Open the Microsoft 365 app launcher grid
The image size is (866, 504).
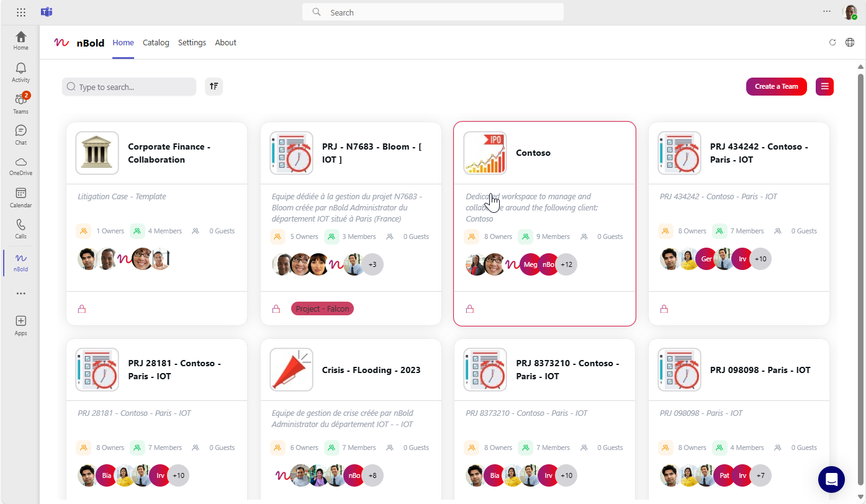pos(21,12)
